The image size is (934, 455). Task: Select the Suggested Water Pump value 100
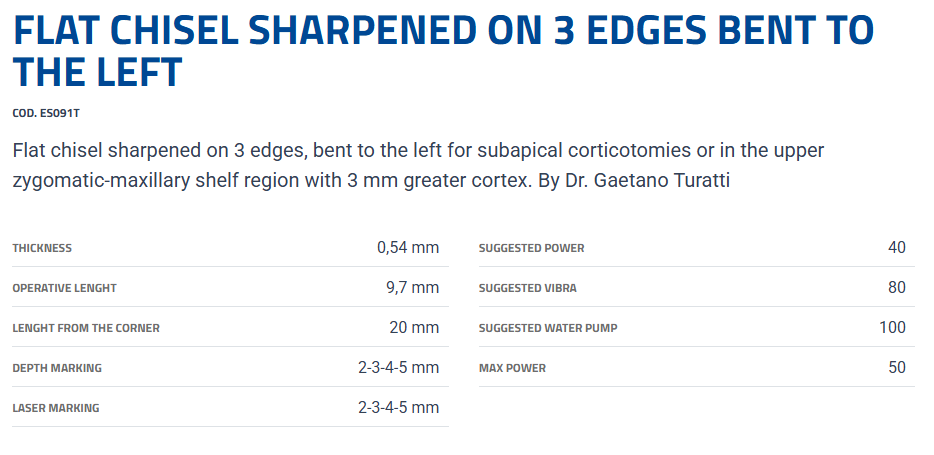point(892,328)
